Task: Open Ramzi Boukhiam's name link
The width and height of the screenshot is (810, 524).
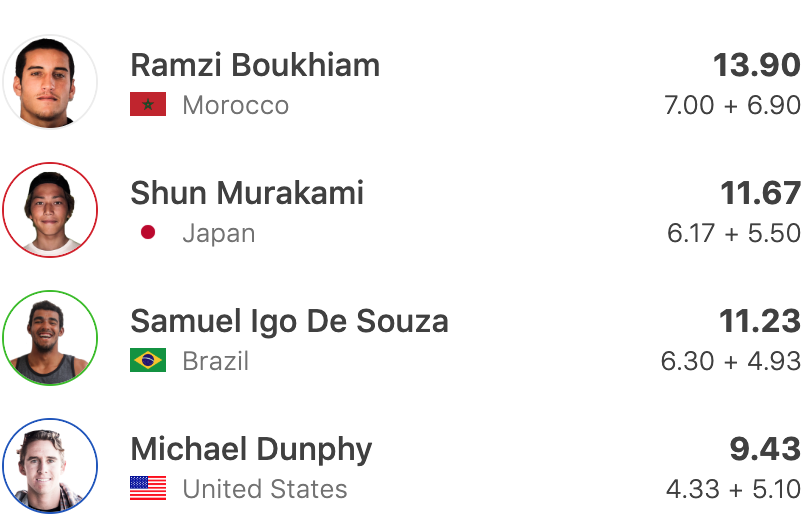Action: [255, 65]
